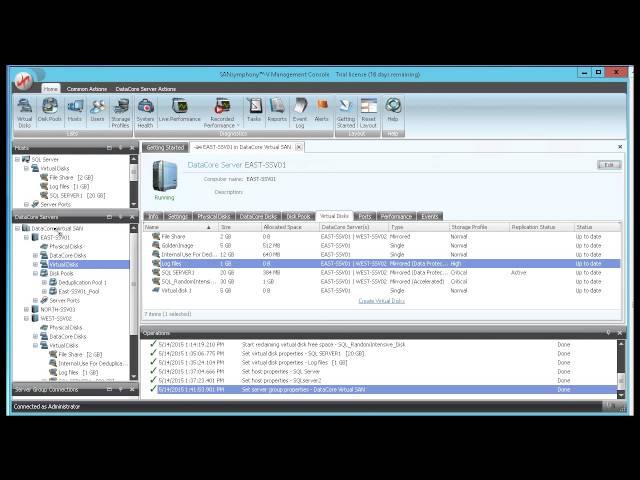
Task: Close the EAST-SSV01 document tab
Action: click(299, 147)
